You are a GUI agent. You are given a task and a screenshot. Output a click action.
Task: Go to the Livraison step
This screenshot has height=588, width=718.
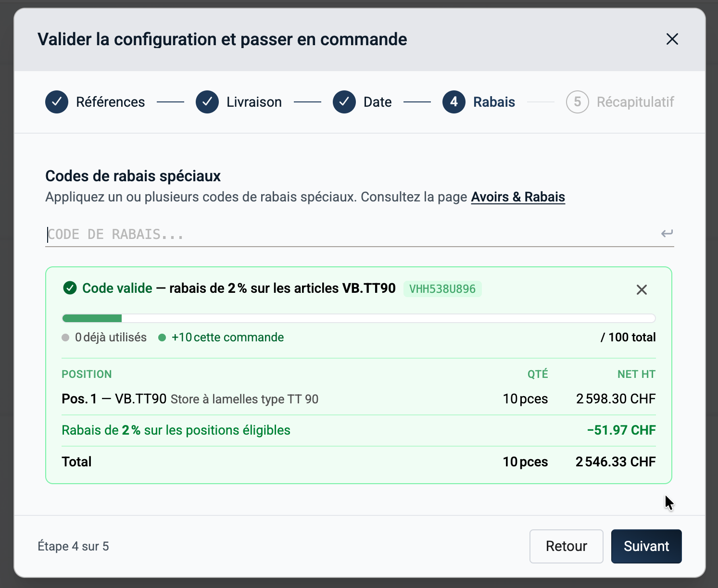coord(239,102)
